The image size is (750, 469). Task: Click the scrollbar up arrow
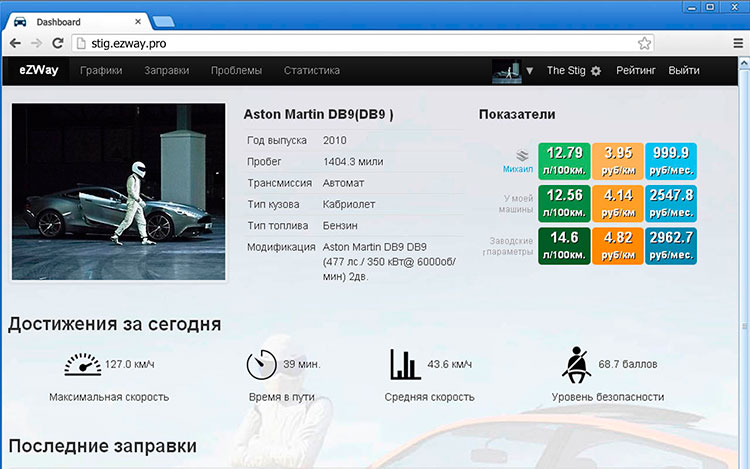click(x=744, y=63)
